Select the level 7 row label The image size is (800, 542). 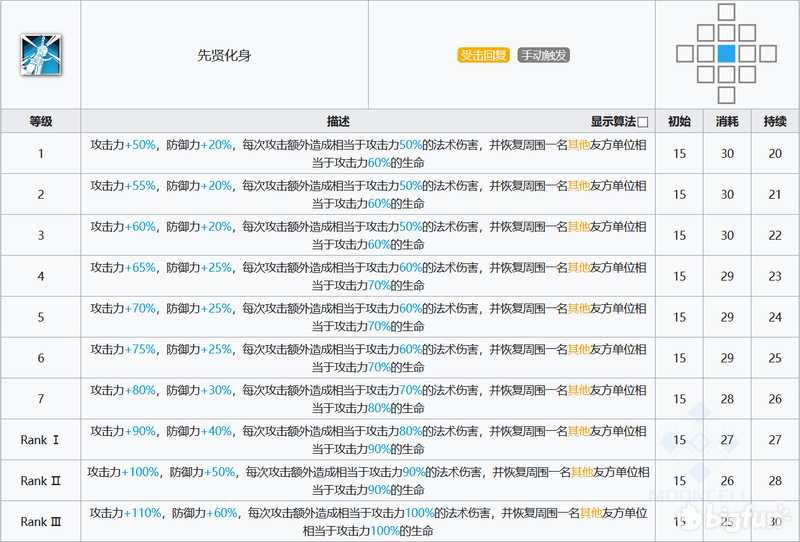[x=41, y=399]
